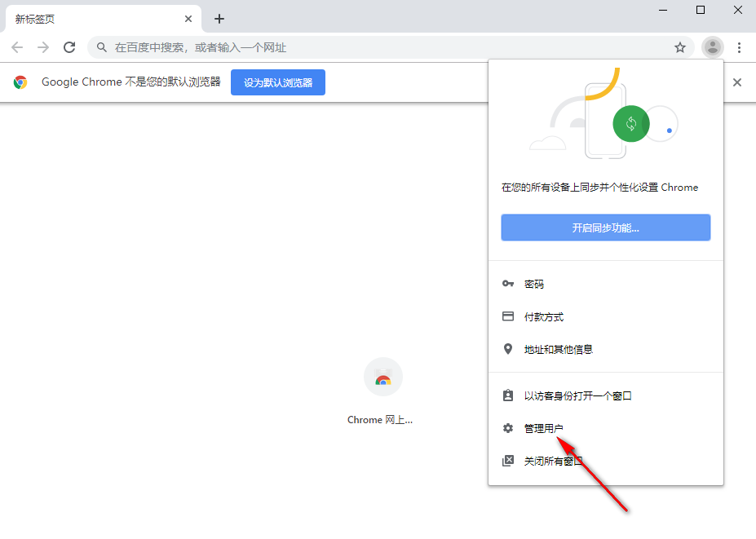Viewport: 756px width, 539px height.
Task: Close the 新标签页 tab
Action: click(x=188, y=19)
